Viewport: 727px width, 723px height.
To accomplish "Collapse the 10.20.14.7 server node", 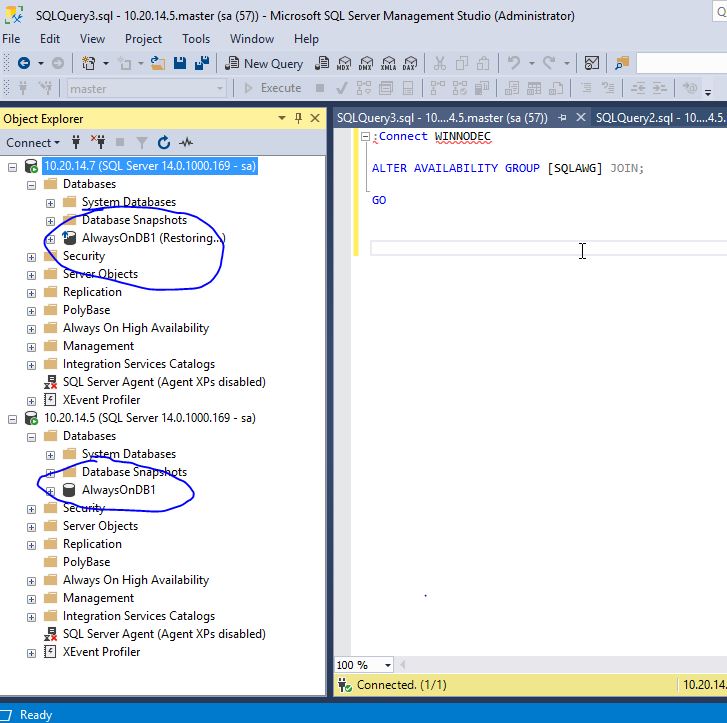I will [x=13, y=166].
